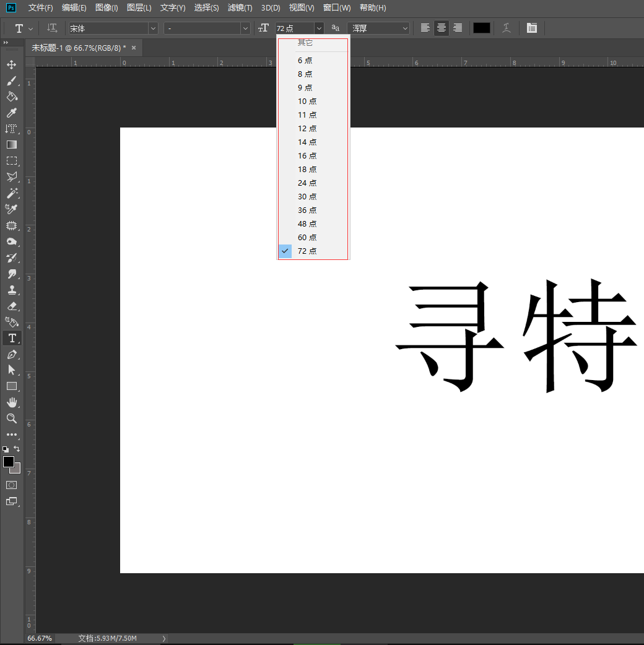The width and height of the screenshot is (644, 645).
Task: Toggle text orientation in options bar
Action: 52,28
